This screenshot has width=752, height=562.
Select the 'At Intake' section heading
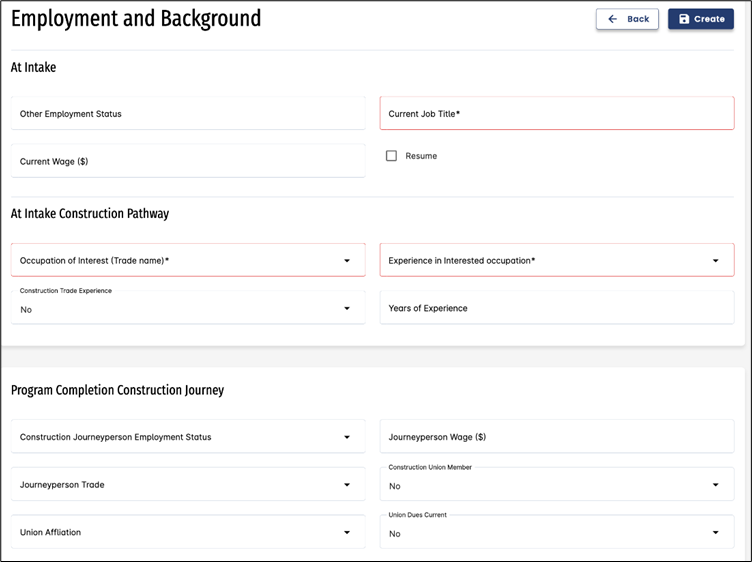tap(34, 67)
